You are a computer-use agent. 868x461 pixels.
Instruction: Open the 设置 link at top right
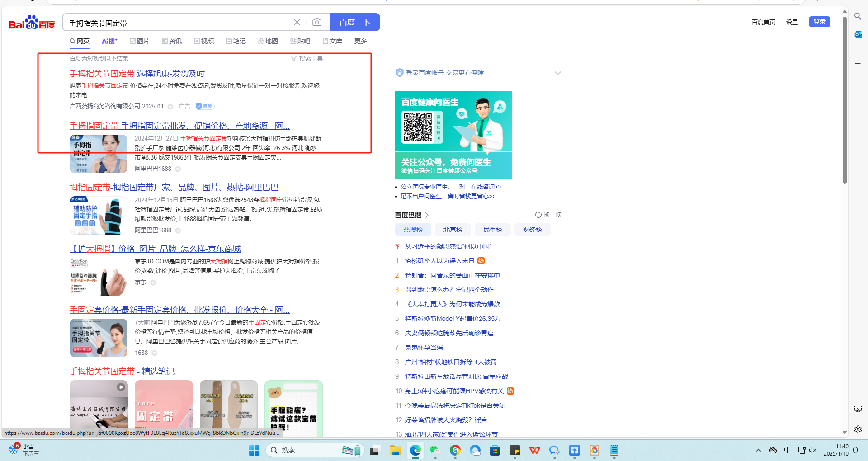(792, 22)
